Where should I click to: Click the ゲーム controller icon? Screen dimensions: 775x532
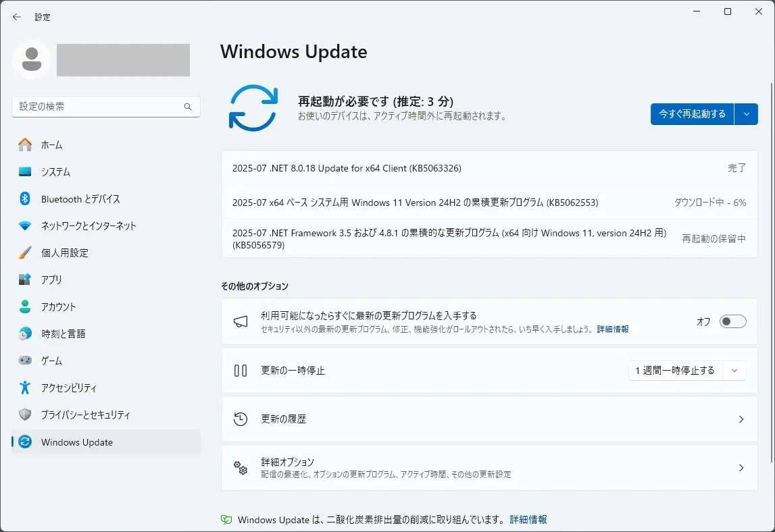pyautogui.click(x=25, y=361)
